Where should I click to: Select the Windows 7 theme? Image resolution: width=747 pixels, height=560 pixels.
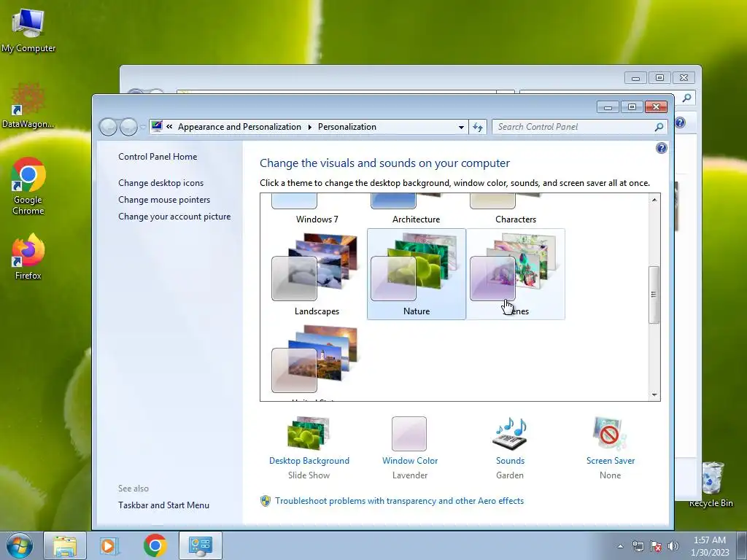click(x=317, y=209)
